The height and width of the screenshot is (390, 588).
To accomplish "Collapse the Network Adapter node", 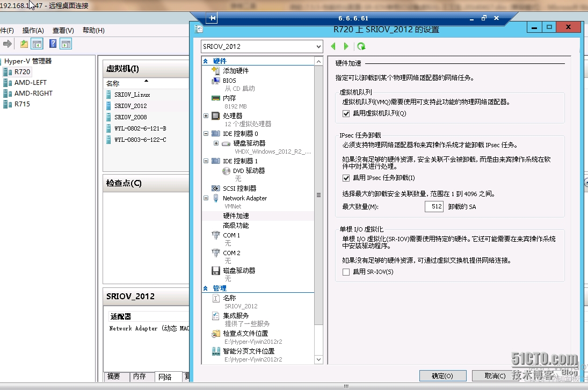I will pos(206,198).
